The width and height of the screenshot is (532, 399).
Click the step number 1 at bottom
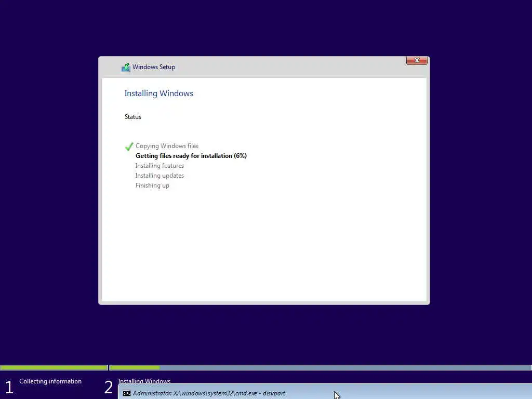coord(9,387)
